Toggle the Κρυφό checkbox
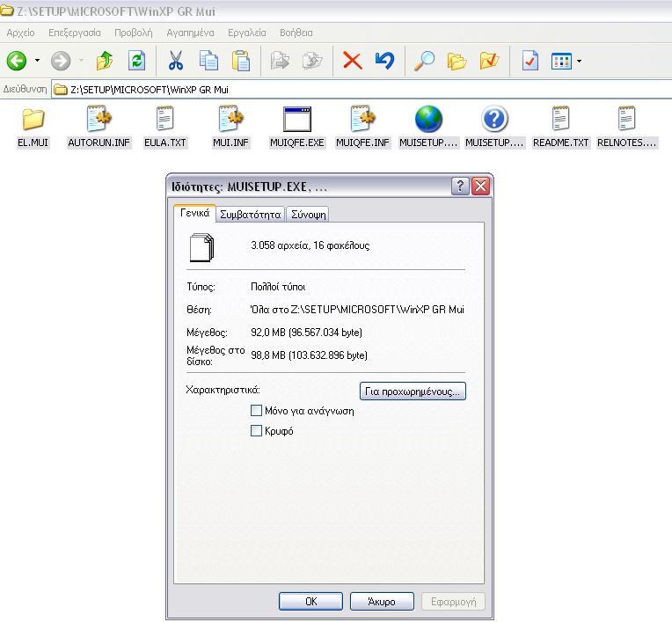The height and width of the screenshot is (622, 672). click(x=256, y=430)
